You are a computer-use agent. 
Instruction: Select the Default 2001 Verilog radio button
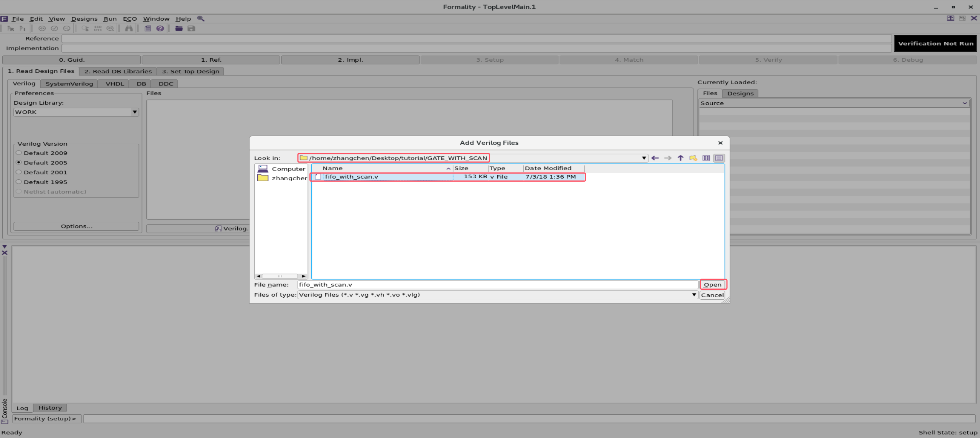coord(19,172)
